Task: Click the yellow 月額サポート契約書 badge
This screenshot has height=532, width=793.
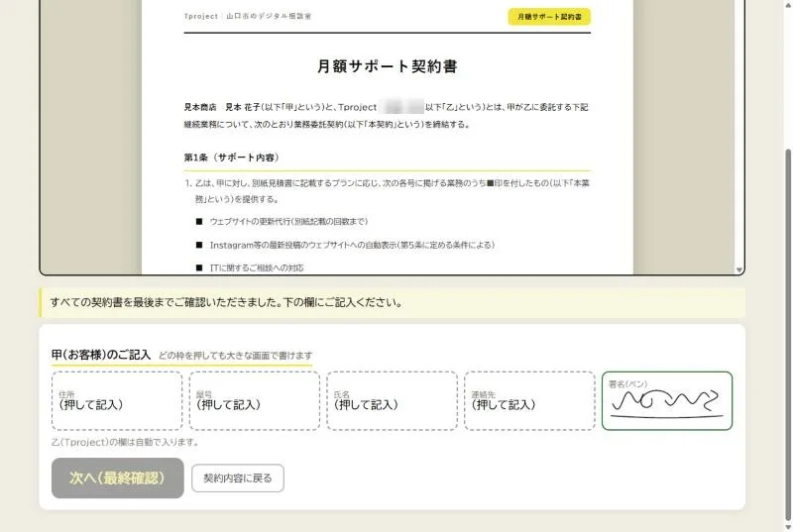Action: point(549,17)
